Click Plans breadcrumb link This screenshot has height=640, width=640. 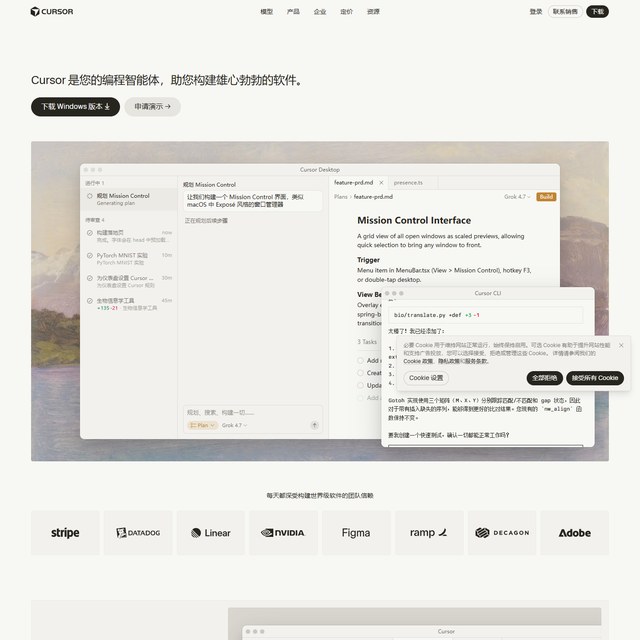tap(340, 197)
